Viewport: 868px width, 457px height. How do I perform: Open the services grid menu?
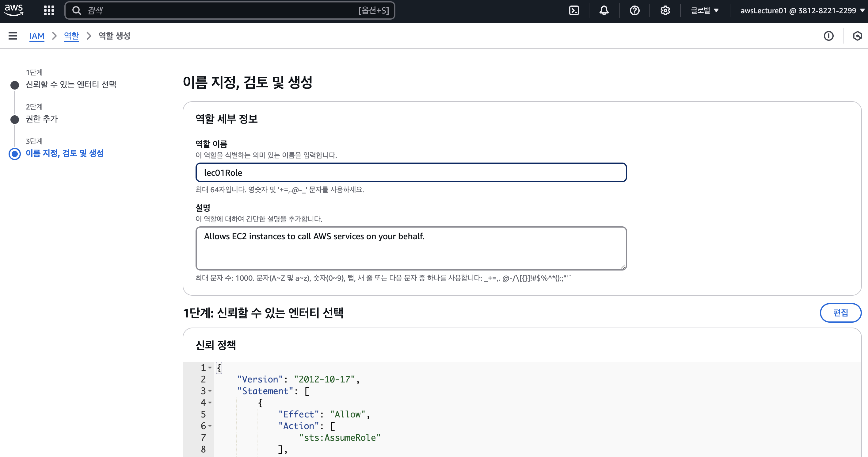(x=49, y=10)
